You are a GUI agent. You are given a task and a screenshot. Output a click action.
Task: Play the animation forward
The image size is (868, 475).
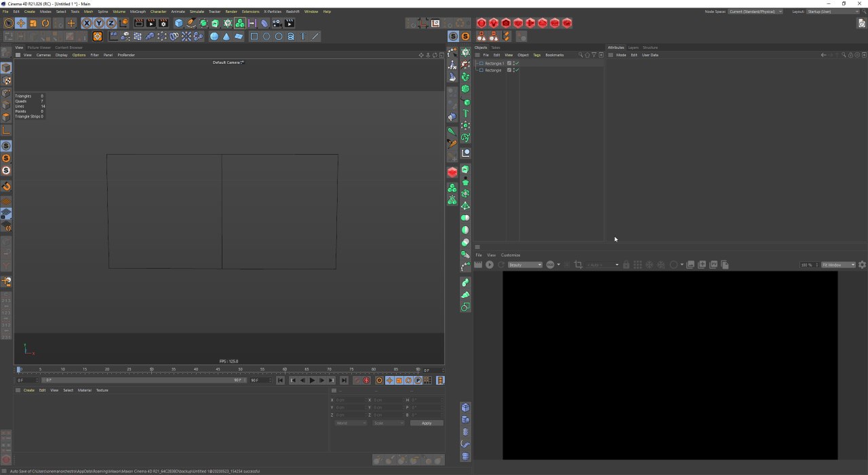(312, 380)
